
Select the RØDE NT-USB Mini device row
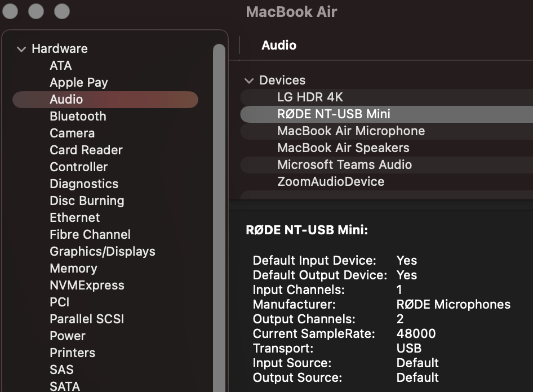[x=334, y=114]
